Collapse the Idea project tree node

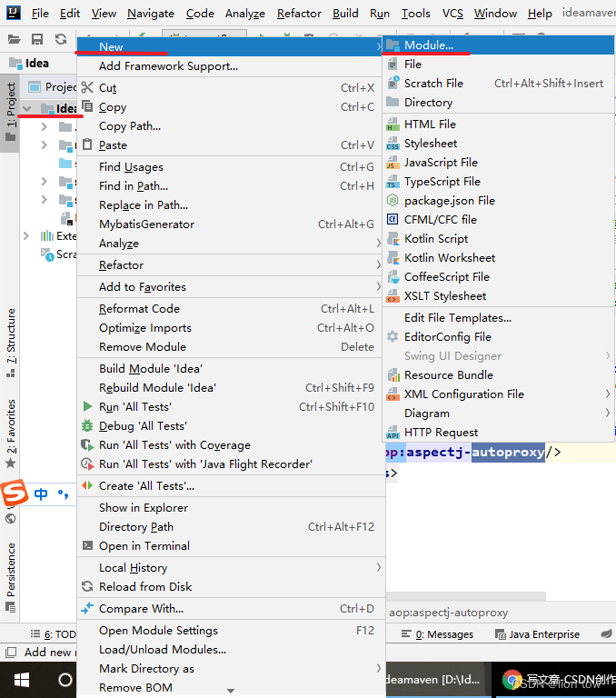point(27,108)
